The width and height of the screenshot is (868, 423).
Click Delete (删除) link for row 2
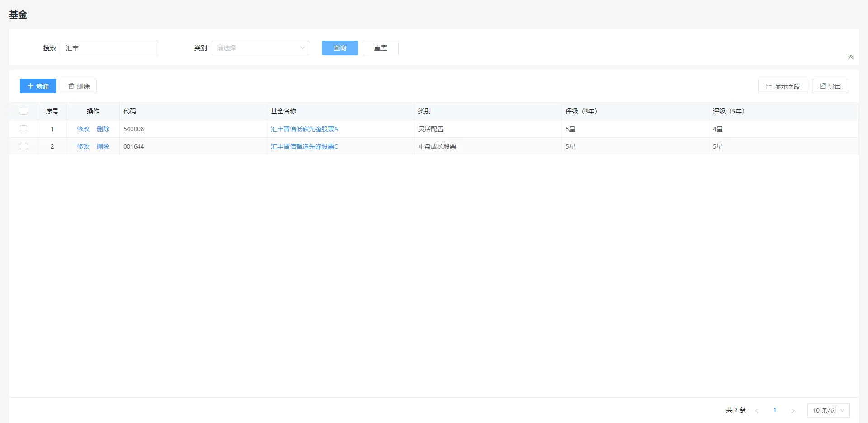pyautogui.click(x=103, y=146)
